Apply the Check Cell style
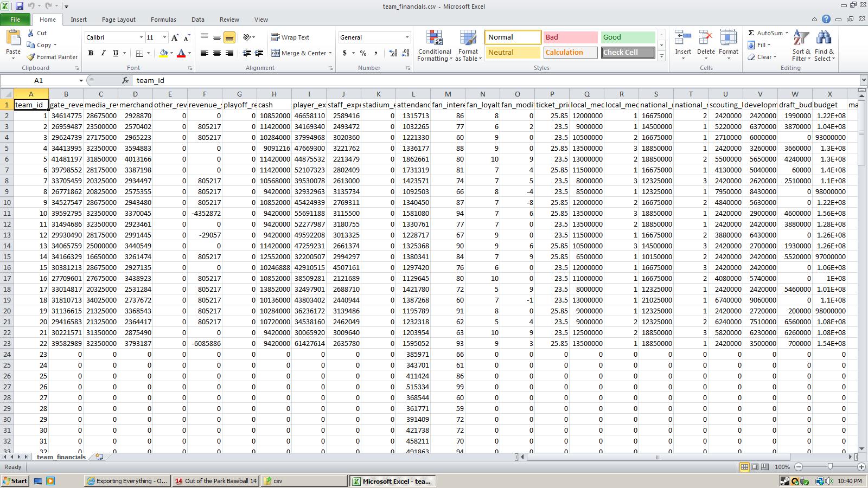 pyautogui.click(x=628, y=53)
